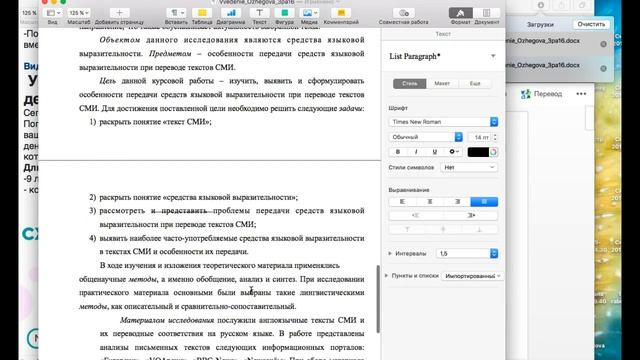Image resolution: width=640 pixels, height=360 pixels.
Task: Add a comment with Комментарий icon
Action: (341, 13)
